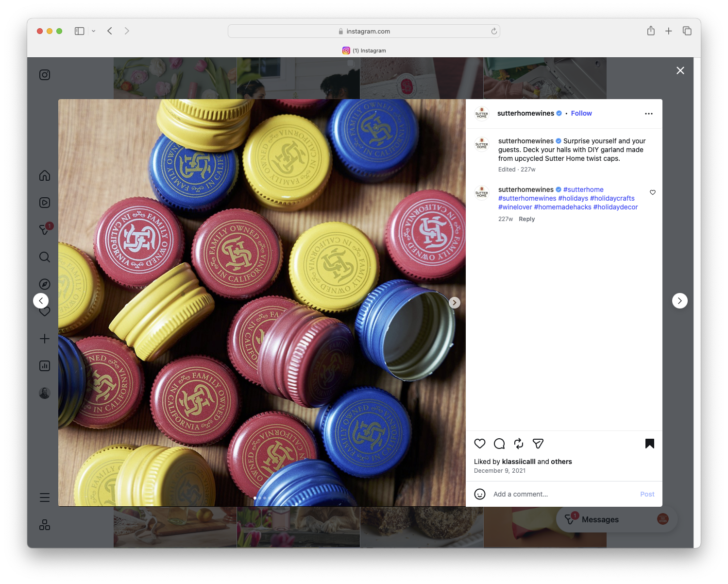
Task: Open the Instagram home feed
Action: click(x=45, y=175)
